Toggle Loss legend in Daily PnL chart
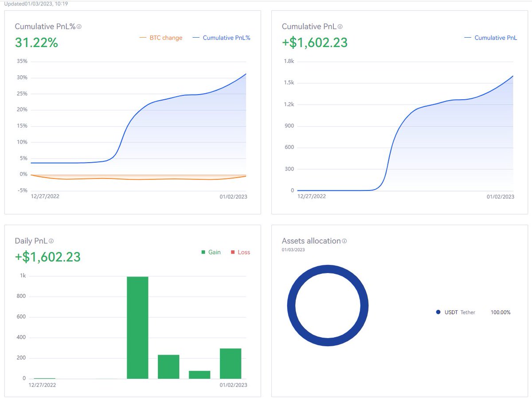 click(241, 252)
